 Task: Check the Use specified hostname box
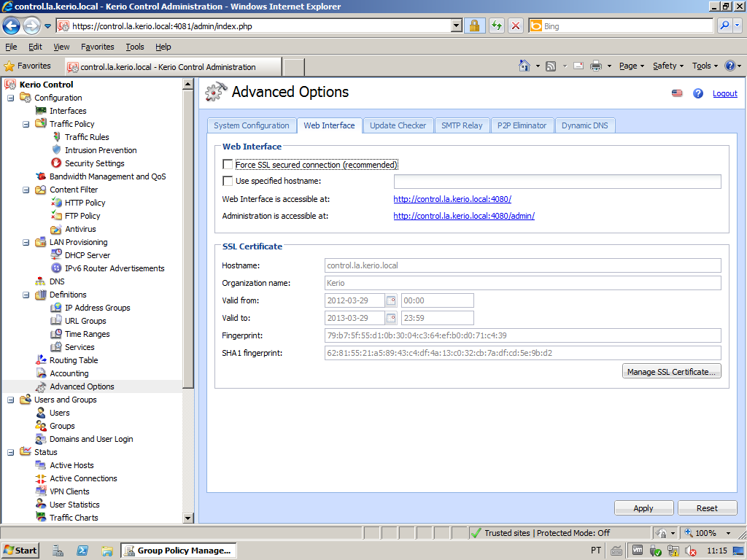(228, 181)
